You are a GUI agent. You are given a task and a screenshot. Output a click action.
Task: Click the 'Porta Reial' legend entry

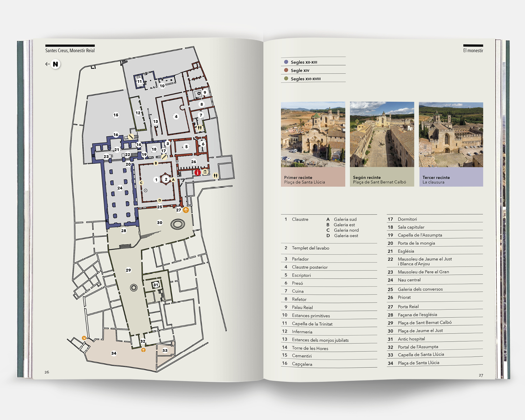(408, 307)
